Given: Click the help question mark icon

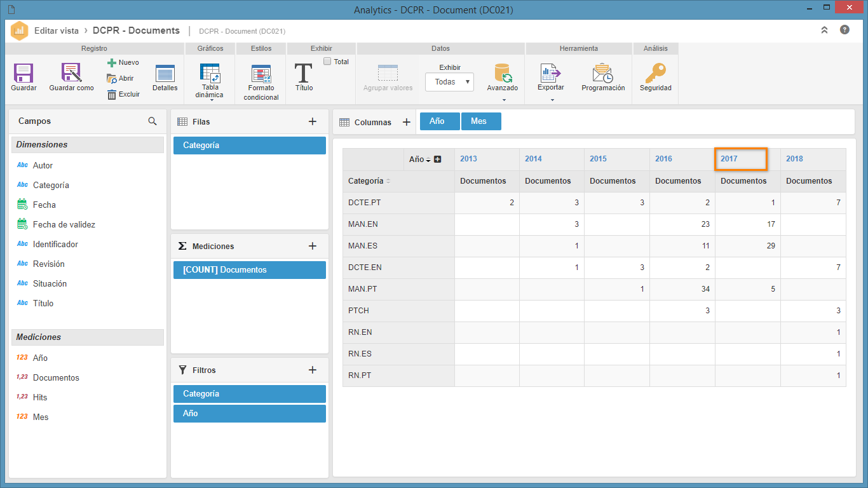Looking at the screenshot, I should 844,30.
